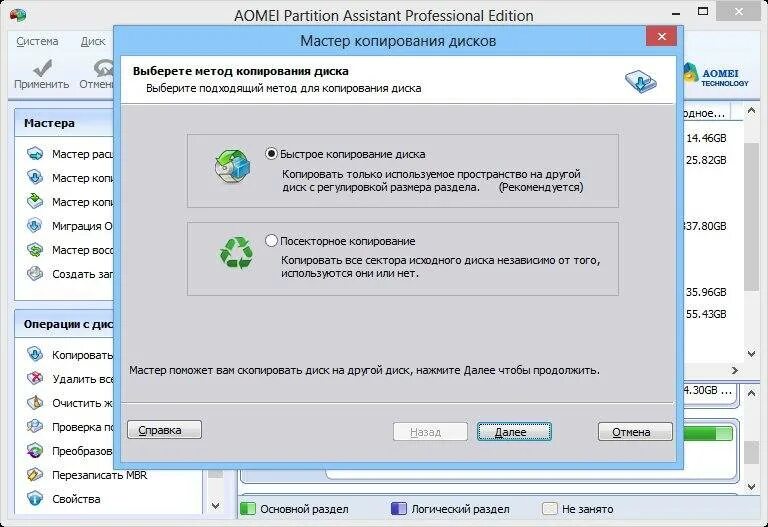Open the Диск menu

[x=93, y=41]
